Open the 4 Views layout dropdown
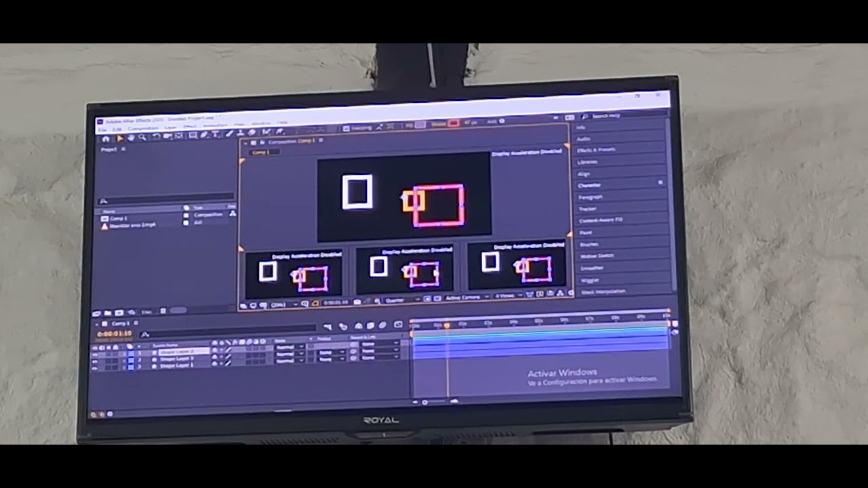Viewport: 868px width, 488px height. pyautogui.click(x=509, y=296)
